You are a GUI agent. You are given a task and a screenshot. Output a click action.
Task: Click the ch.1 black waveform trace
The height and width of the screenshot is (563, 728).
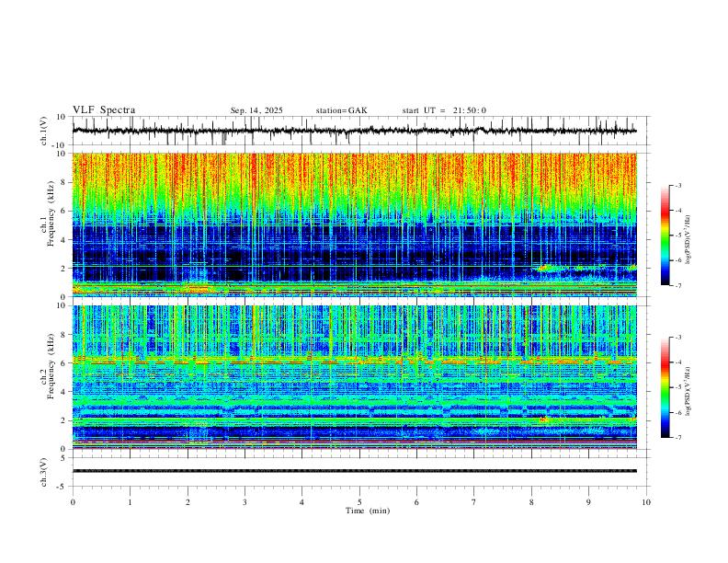coord(354,131)
